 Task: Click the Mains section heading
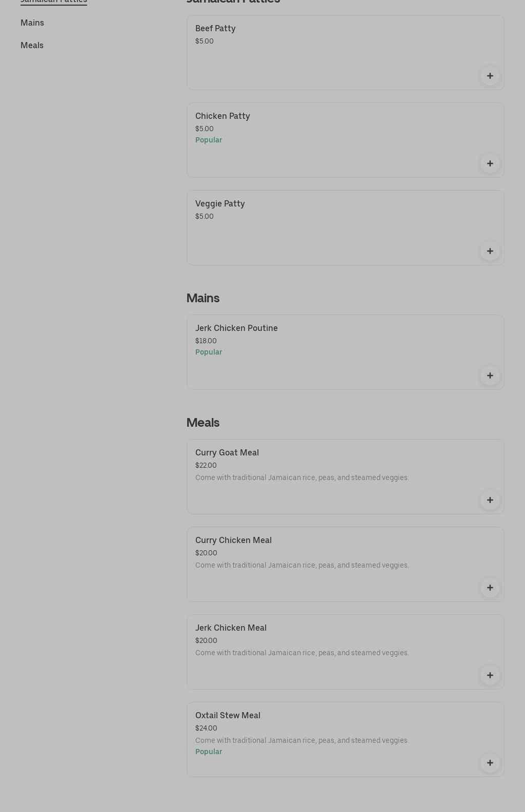[x=203, y=298]
